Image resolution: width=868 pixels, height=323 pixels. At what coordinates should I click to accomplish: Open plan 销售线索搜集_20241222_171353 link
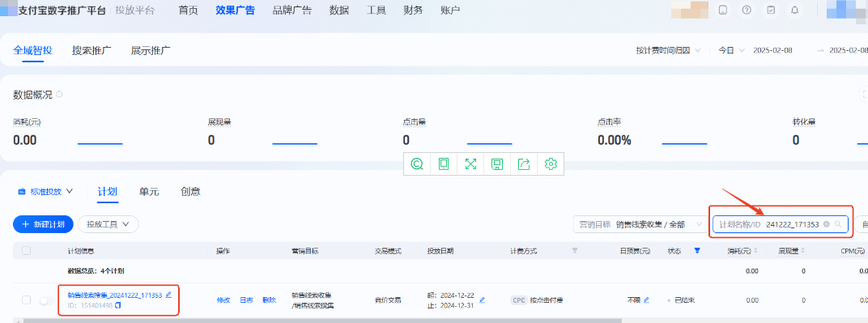(115, 295)
